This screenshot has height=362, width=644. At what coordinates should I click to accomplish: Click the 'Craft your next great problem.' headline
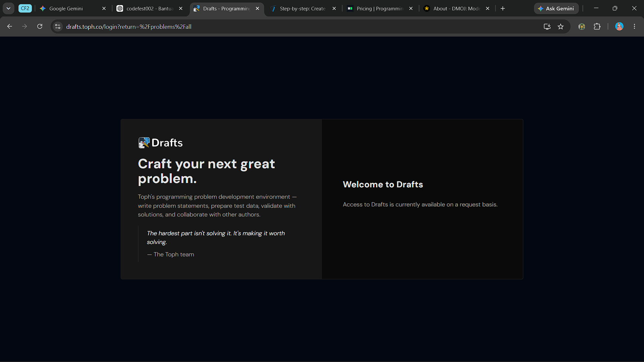click(206, 171)
